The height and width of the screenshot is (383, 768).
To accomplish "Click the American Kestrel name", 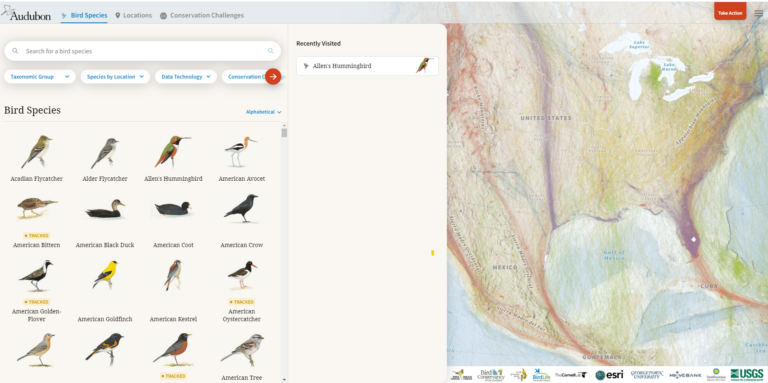I will click(173, 319).
